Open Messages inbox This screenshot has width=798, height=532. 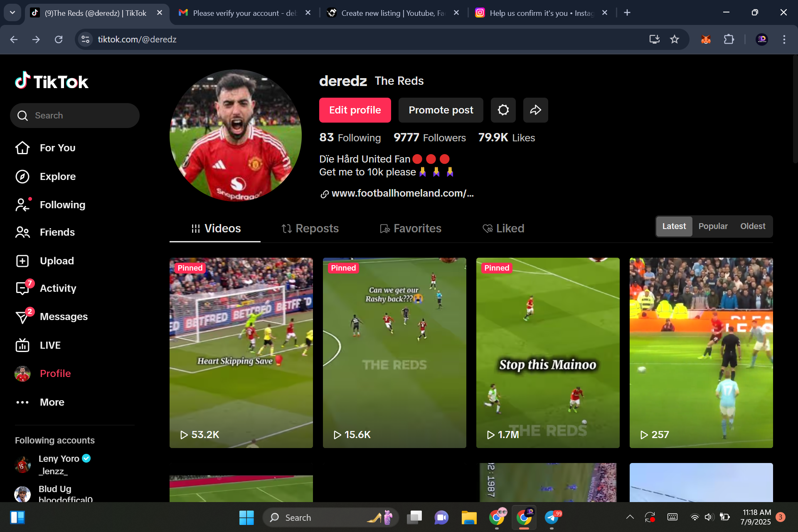tap(52, 317)
